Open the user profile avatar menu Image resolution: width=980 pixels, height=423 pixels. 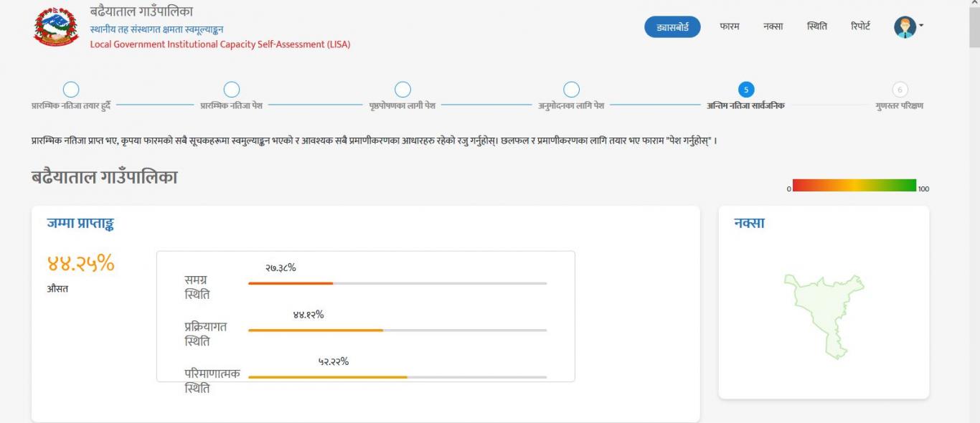905,27
